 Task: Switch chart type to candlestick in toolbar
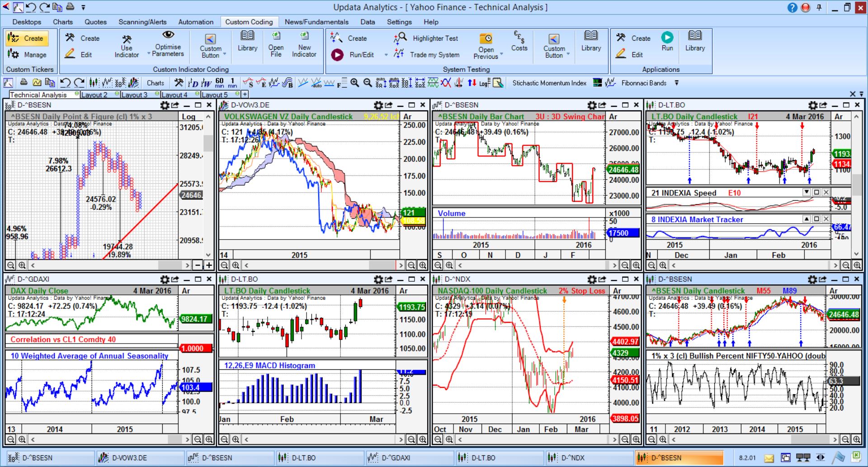94,83
